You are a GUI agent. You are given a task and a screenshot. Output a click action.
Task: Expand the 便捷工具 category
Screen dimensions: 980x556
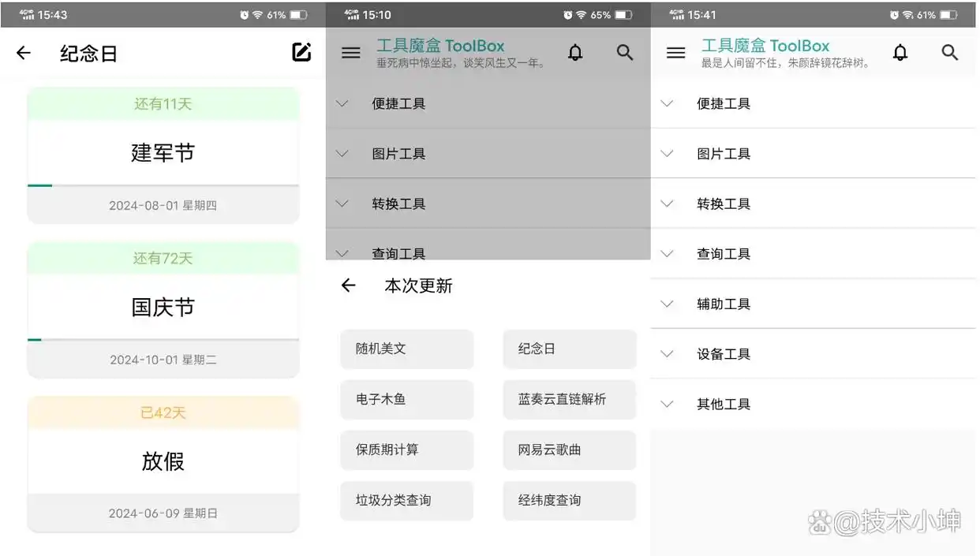tap(724, 103)
